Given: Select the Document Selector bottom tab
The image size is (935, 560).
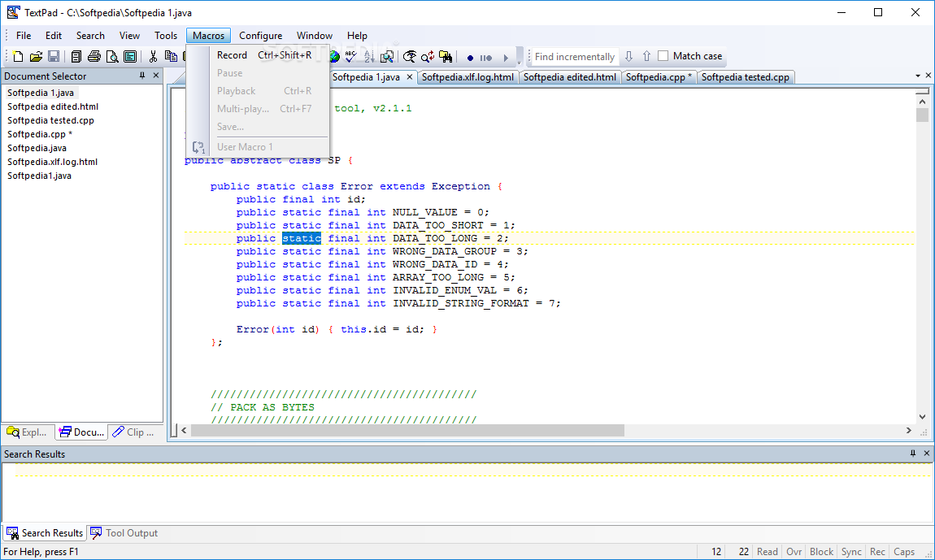Looking at the screenshot, I should coord(81,432).
